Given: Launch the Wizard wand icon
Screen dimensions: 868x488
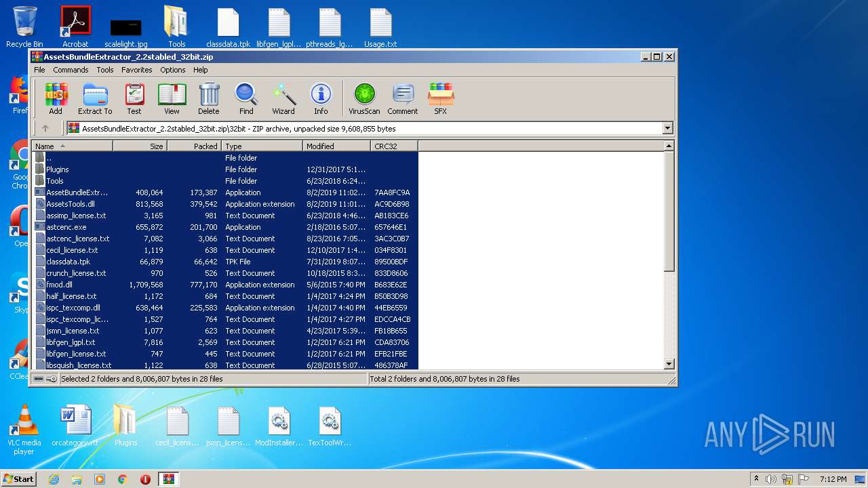Looking at the screenshot, I should pos(283,99).
